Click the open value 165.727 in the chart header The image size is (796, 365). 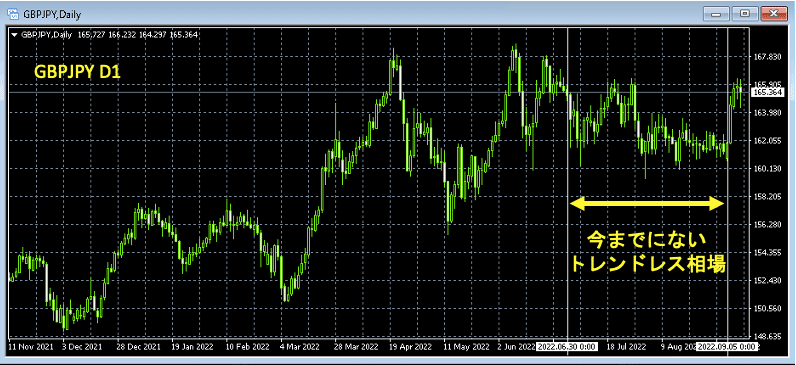point(91,35)
